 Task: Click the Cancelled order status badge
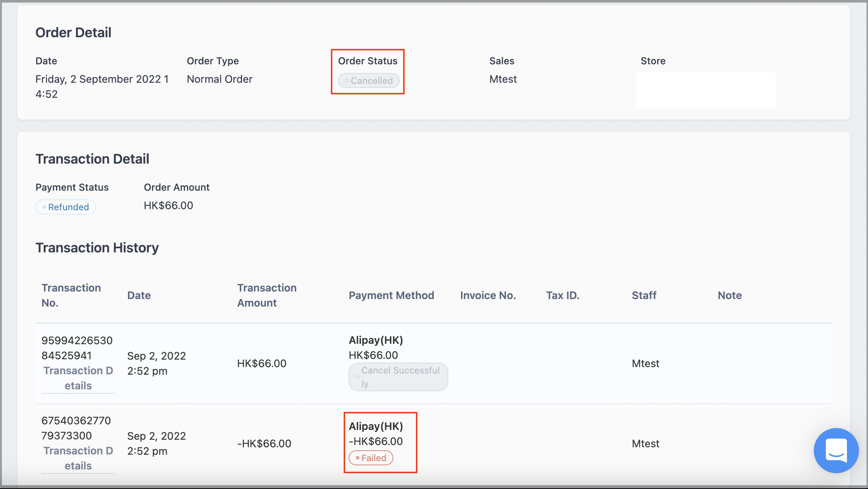pos(369,80)
